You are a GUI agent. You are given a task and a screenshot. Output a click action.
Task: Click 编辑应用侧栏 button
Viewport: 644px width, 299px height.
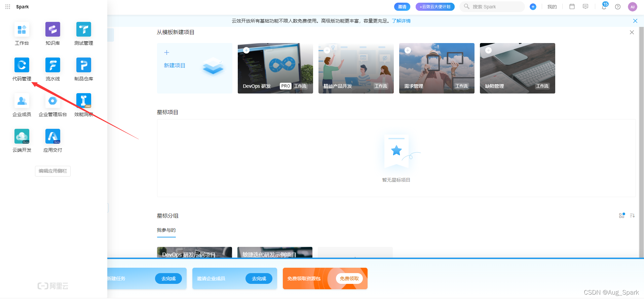click(53, 171)
